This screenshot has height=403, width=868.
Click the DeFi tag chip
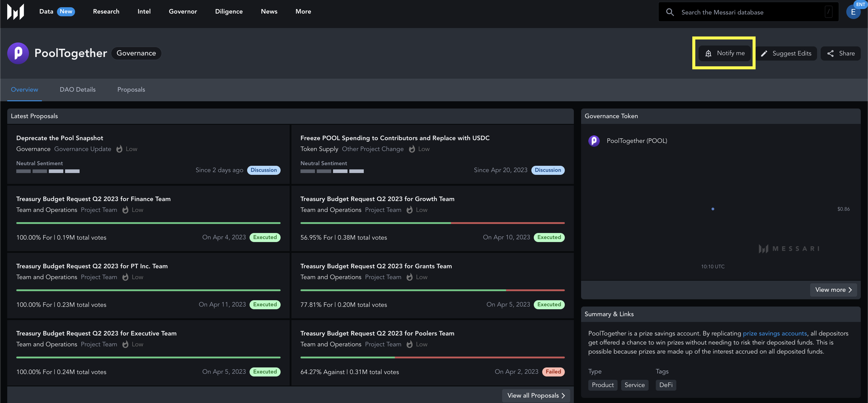coord(665,385)
